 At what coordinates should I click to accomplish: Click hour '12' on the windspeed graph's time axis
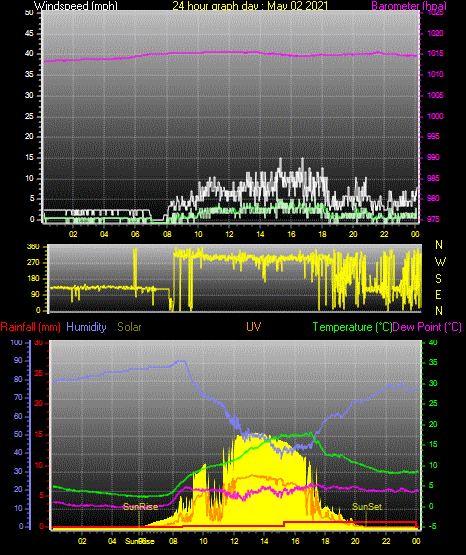229,234
